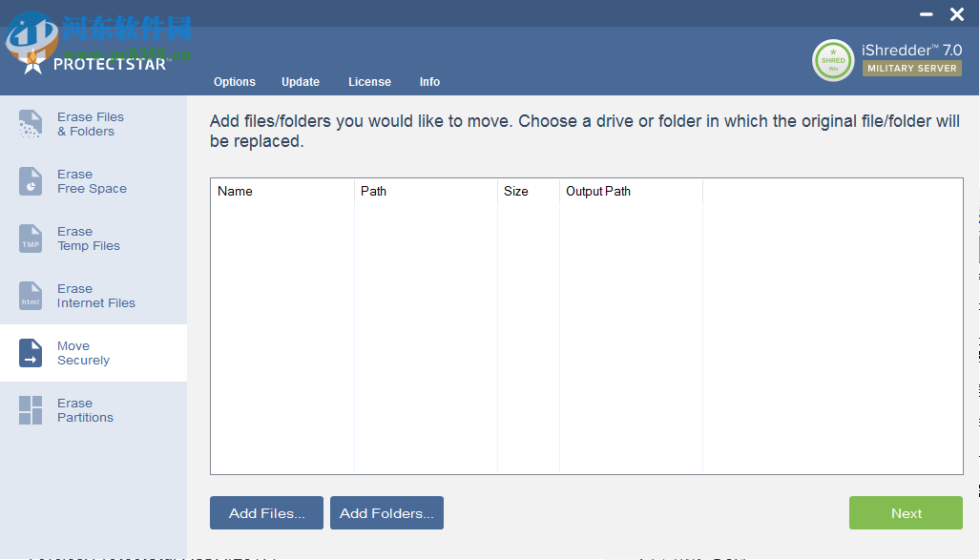Image resolution: width=980 pixels, height=560 pixels.
Task: Minimize the iShredder window
Action: point(926,14)
